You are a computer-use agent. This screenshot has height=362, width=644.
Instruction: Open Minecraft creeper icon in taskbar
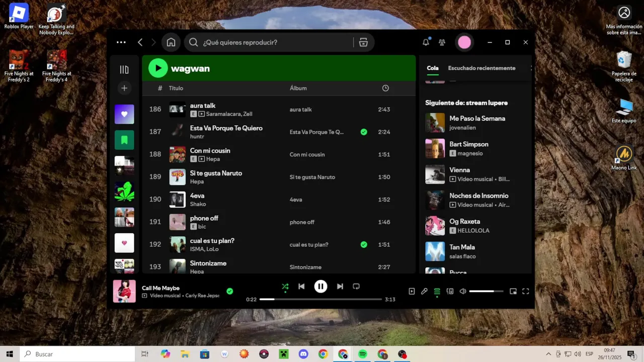pos(284,354)
